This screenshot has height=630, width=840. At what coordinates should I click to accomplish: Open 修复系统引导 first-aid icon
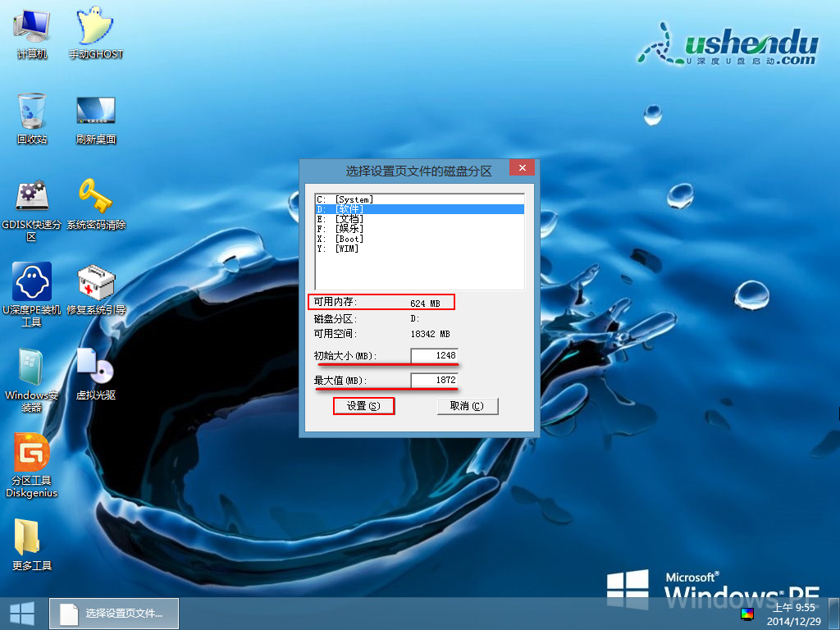click(95, 290)
